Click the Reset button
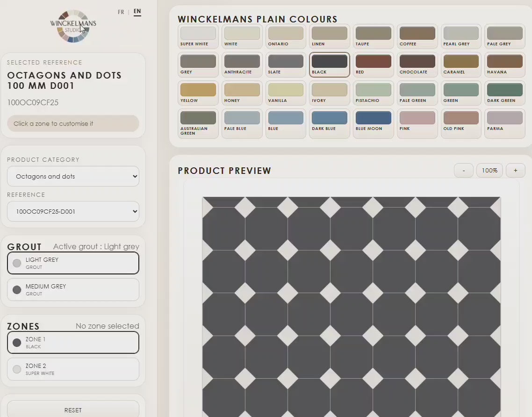Viewport: 532px width, 417px height. coord(73,409)
